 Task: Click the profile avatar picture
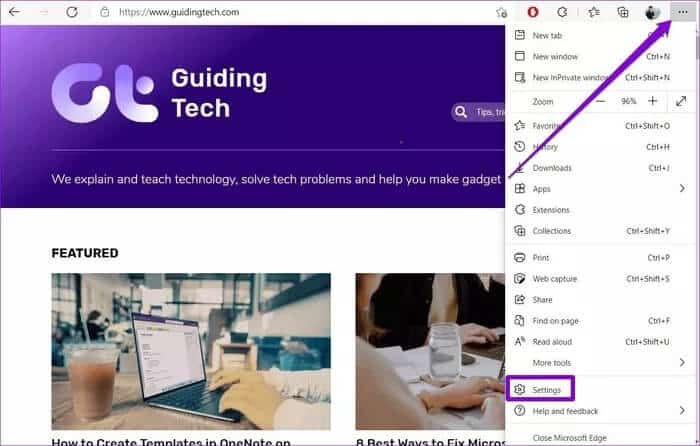coord(652,12)
